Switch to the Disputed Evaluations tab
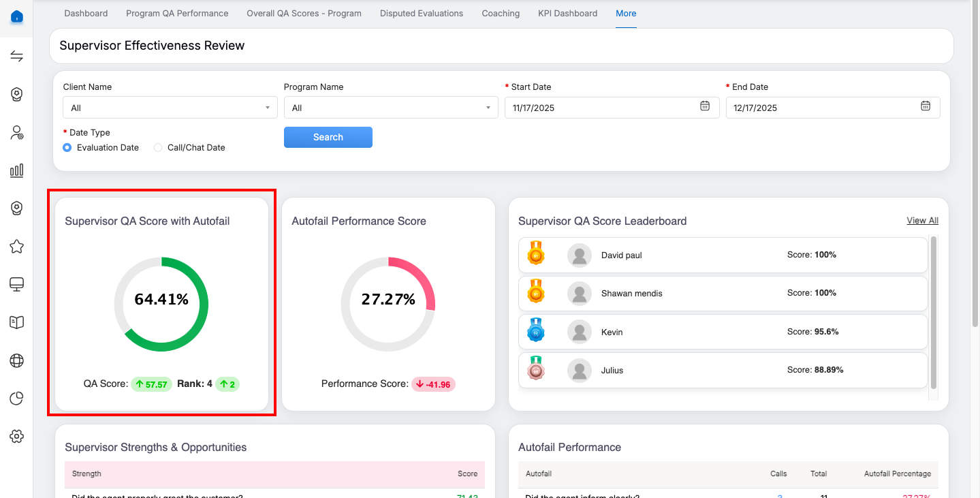 pyautogui.click(x=421, y=14)
